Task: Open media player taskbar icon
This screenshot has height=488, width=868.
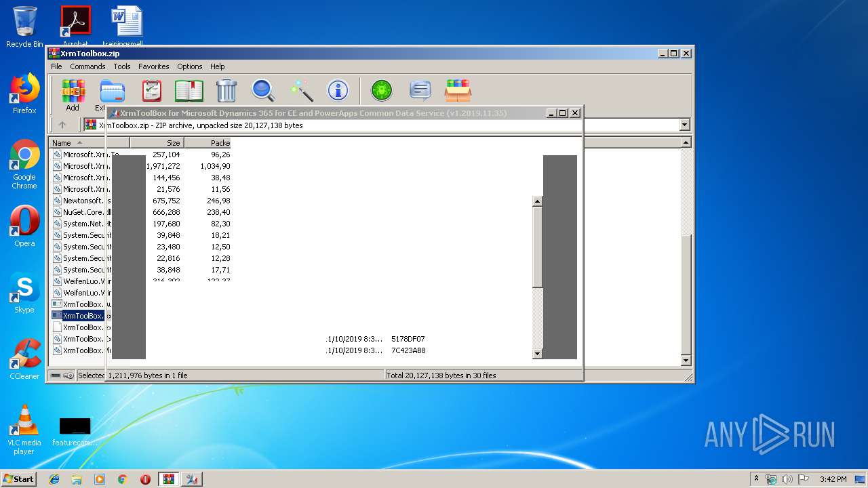Action: (x=100, y=479)
